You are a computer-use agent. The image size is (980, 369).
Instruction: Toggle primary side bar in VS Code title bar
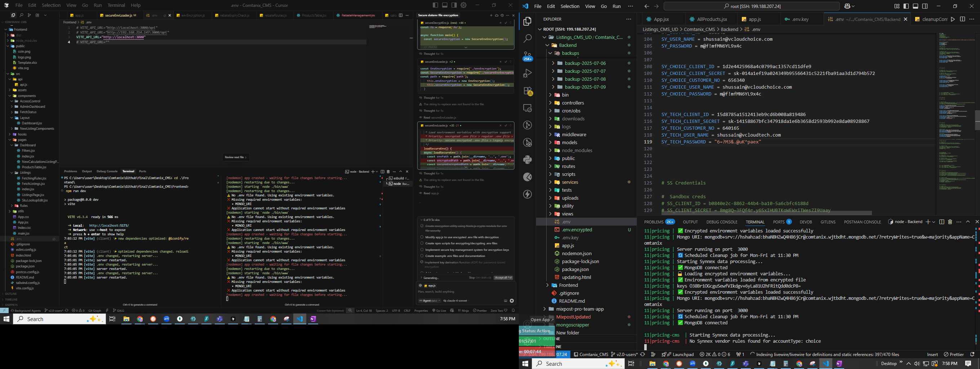pyautogui.click(x=906, y=6)
